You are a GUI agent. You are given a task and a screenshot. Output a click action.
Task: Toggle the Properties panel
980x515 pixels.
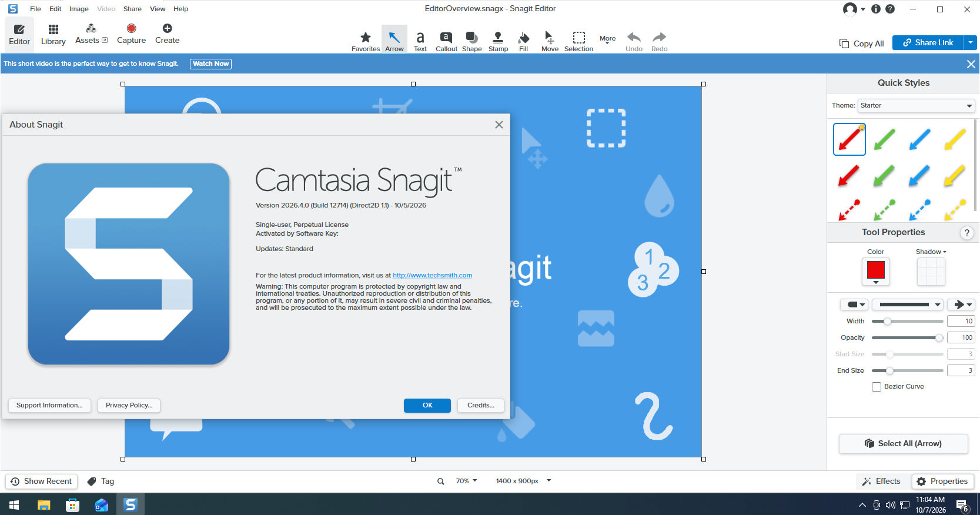click(x=942, y=481)
